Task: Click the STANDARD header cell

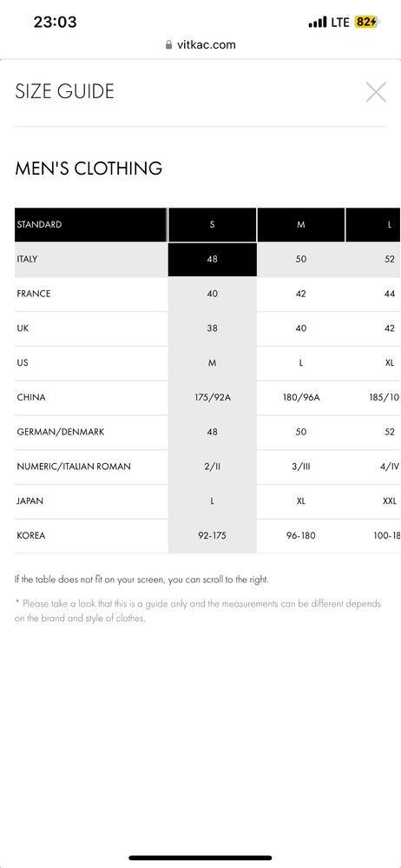Action: (91, 225)
